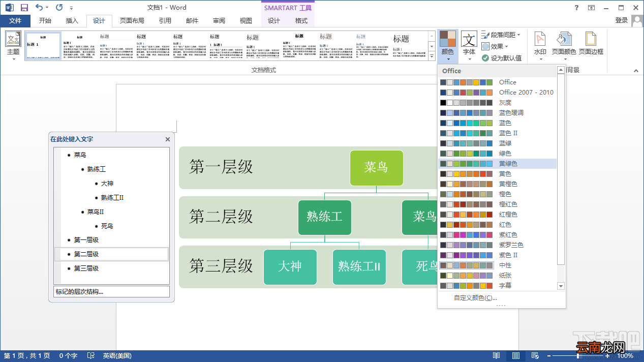Image resolution: width=644 pixels, height=362 pixels.
Task: Select Blue II (蓝色 II) color scheme
Action: click(498, 133)
